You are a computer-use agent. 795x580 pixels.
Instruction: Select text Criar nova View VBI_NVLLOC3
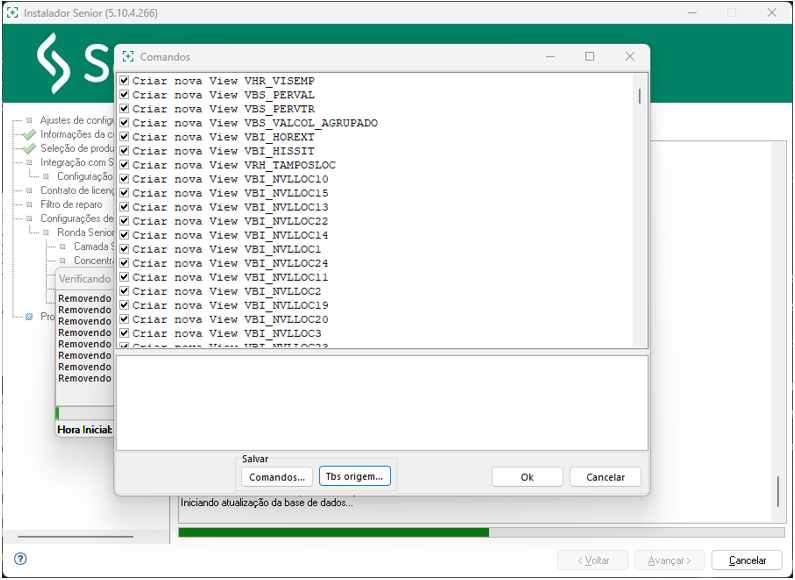(x=227, y=334)
